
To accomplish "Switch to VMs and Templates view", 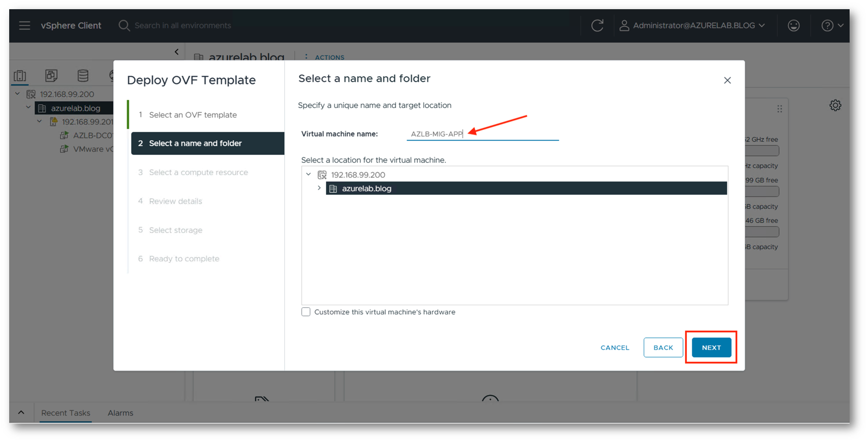I will pyautogui.click(x=51, y=76).
